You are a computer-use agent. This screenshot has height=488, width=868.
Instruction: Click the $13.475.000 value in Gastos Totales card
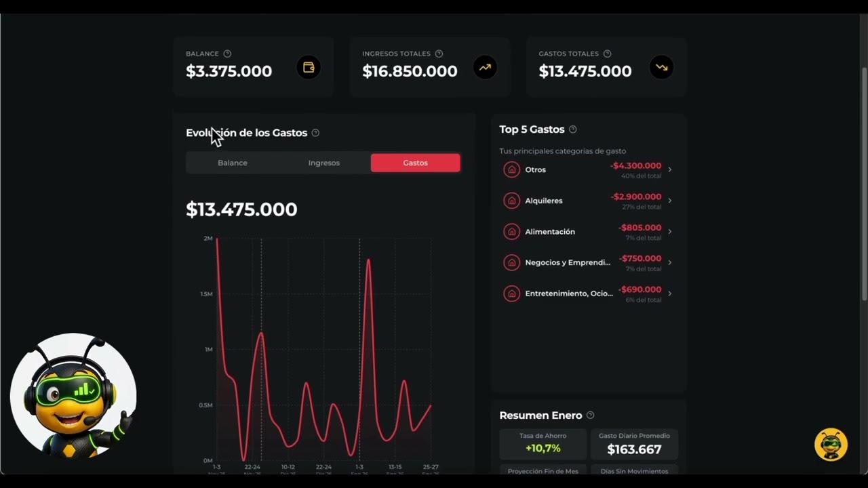[585, 71]
